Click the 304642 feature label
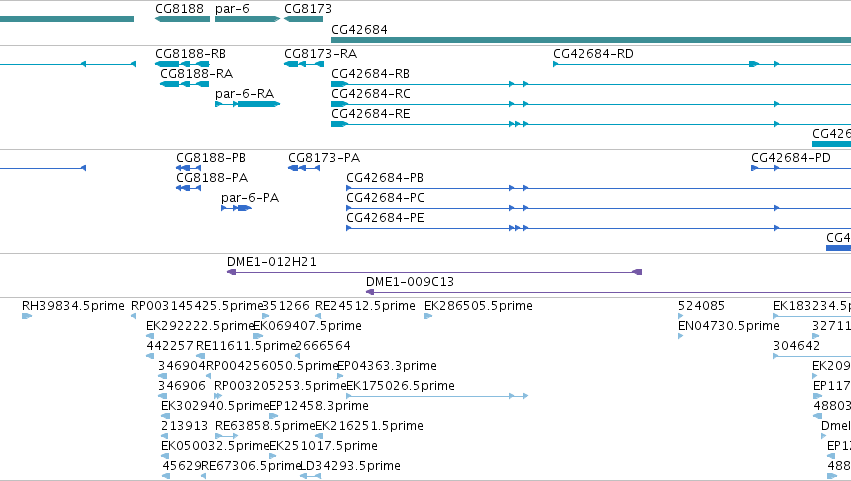 tap(796, 346)
